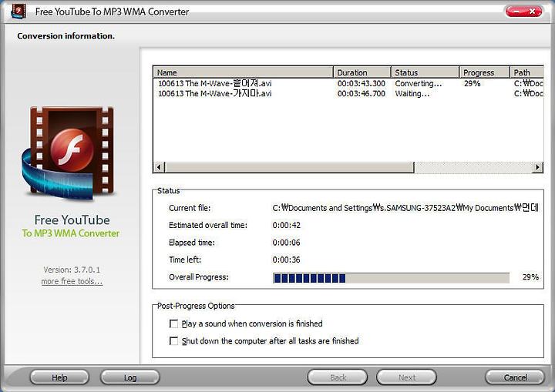
Task: Click duration 00:03:46.700
Action: 361,94
